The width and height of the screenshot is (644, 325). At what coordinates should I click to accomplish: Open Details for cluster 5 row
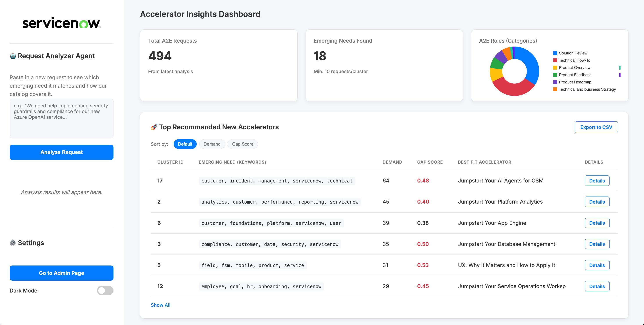point(597,265)
